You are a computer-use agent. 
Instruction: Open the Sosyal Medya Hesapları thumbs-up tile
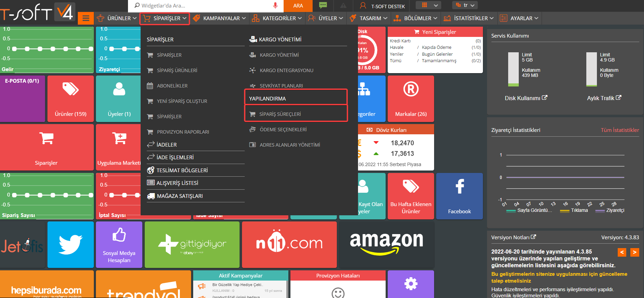click(x=119, y=245)
